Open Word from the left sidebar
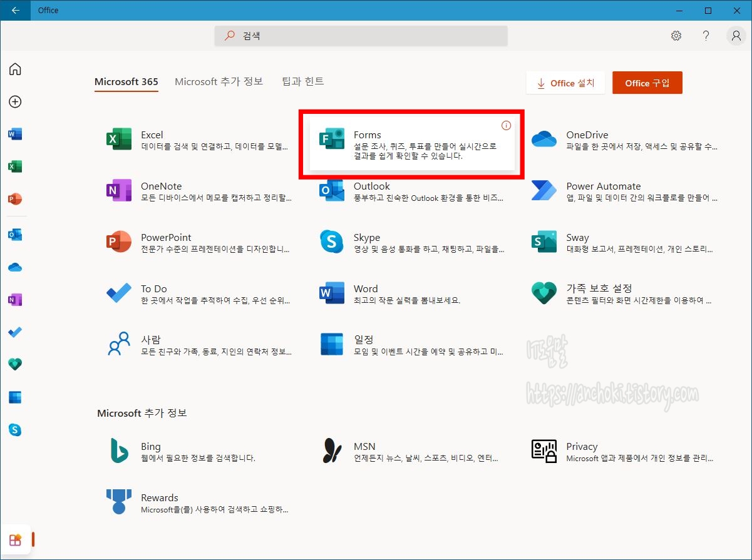 point(15,134)
